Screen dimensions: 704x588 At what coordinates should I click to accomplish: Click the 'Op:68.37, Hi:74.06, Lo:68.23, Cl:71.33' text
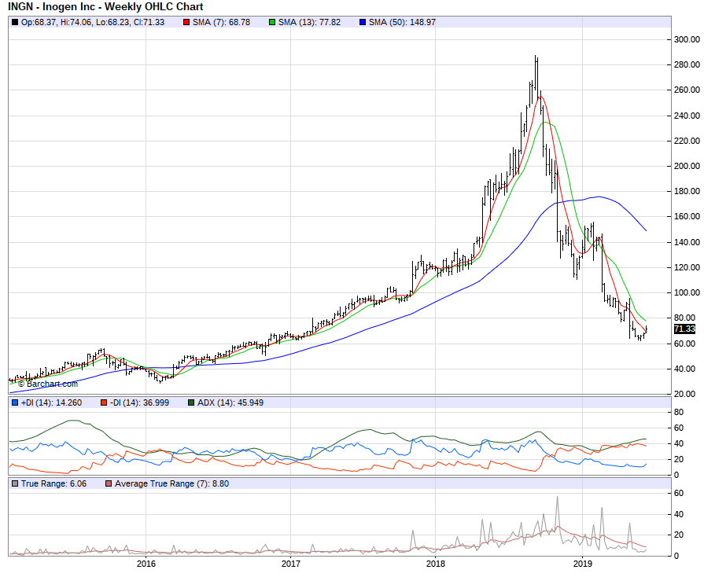tap(93, 22)
